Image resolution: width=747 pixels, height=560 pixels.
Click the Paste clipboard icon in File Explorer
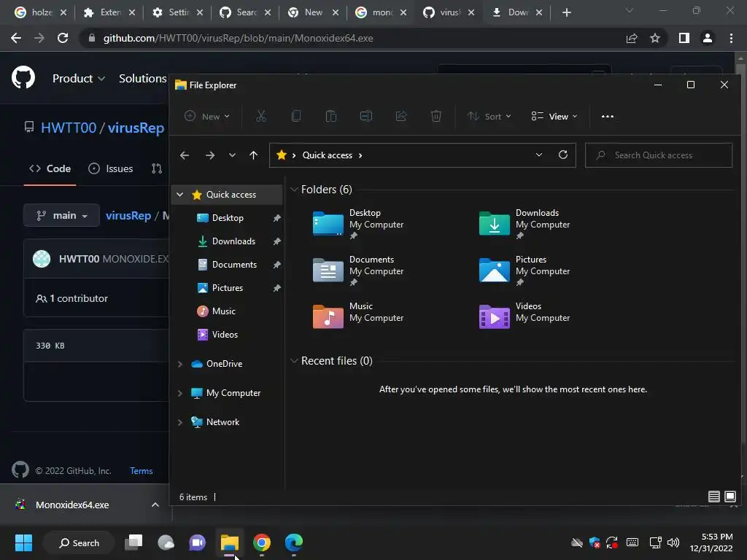point(331,116)
